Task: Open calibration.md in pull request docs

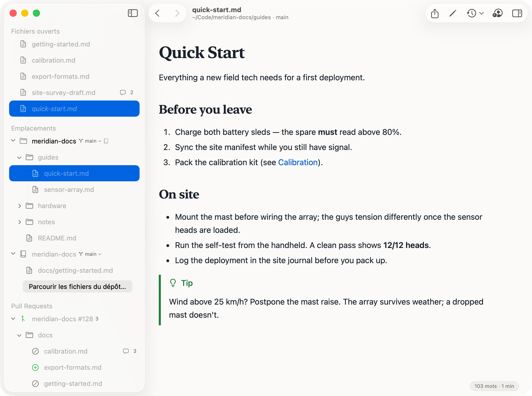Action: tap(74, 351)
